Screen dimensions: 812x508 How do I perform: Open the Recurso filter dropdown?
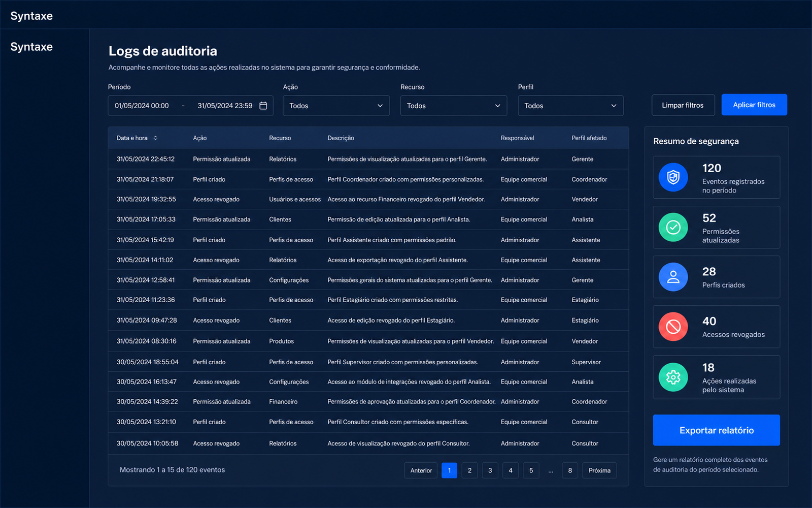tap(454, 106)
